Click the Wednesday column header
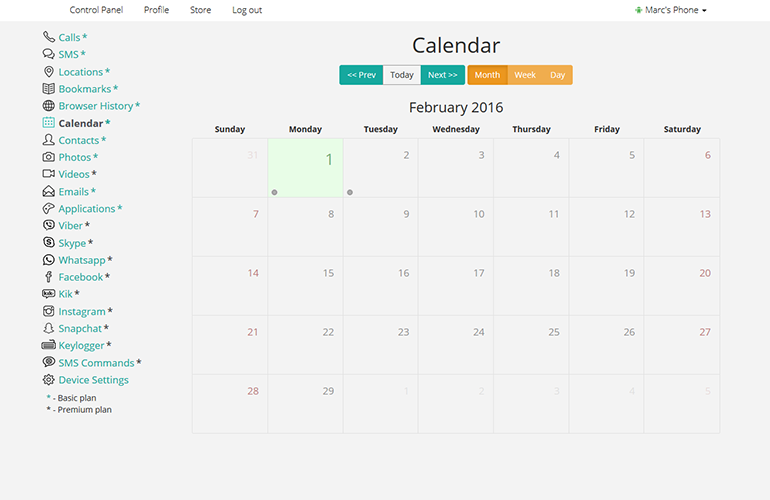The width and height of the screenshot is (770, 500). pos(456,129)
